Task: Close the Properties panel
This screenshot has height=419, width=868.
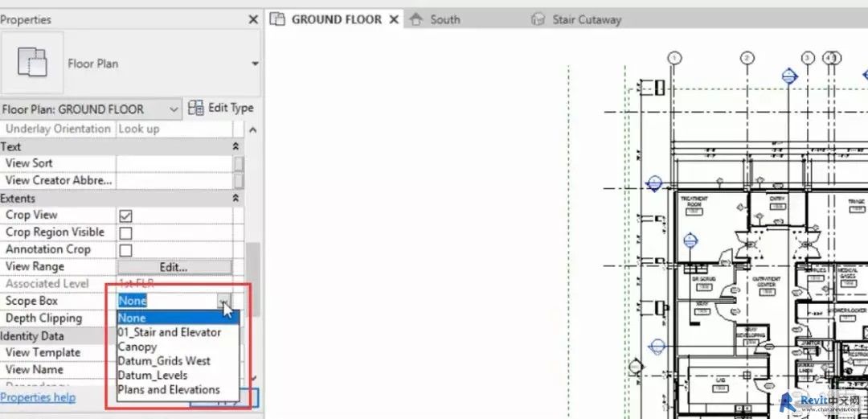Action: tap(253, 20)
